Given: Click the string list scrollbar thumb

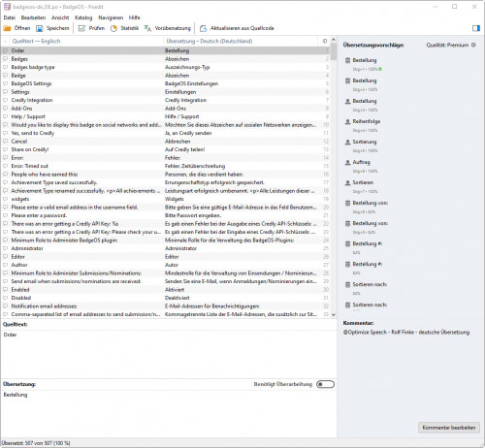Looking at the screenshot, I should (334, 52).
